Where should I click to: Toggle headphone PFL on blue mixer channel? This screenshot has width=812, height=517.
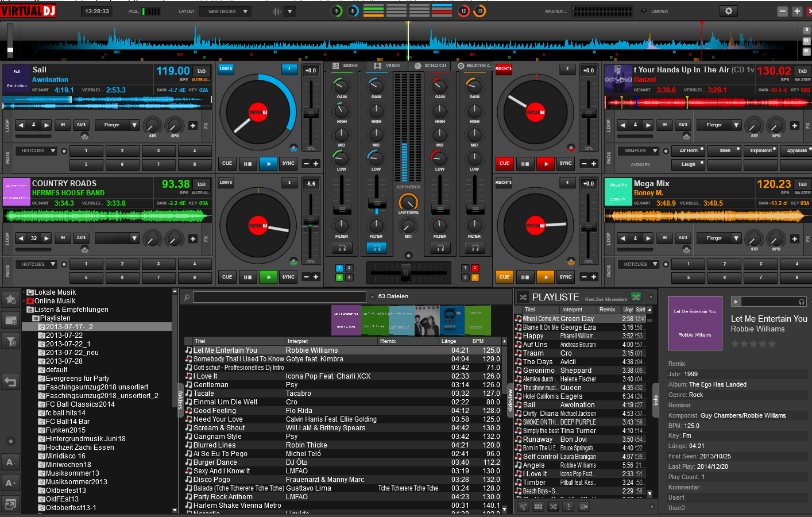click(377, 248)
